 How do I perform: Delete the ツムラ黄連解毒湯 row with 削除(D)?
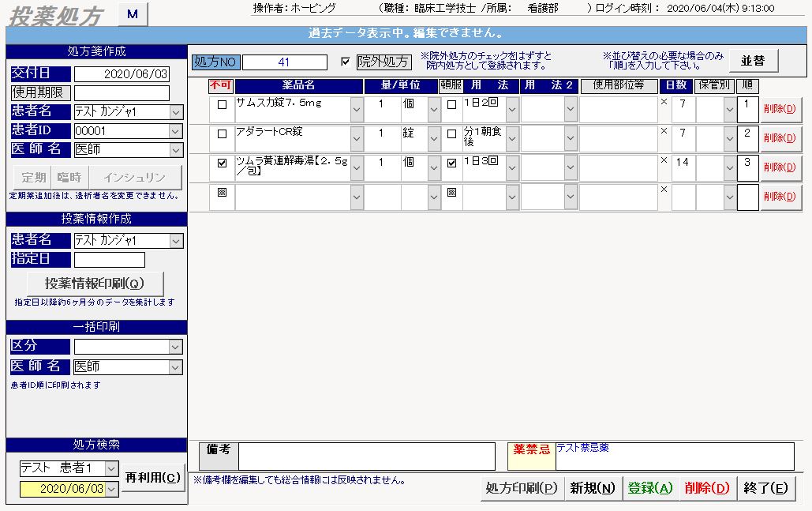pos(780,167)
